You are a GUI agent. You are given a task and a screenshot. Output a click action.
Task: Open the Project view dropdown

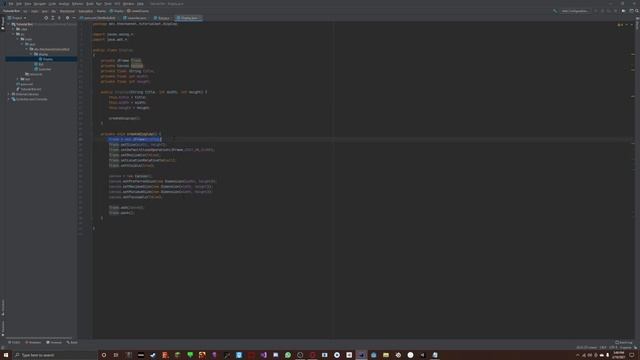coord(17,18)
